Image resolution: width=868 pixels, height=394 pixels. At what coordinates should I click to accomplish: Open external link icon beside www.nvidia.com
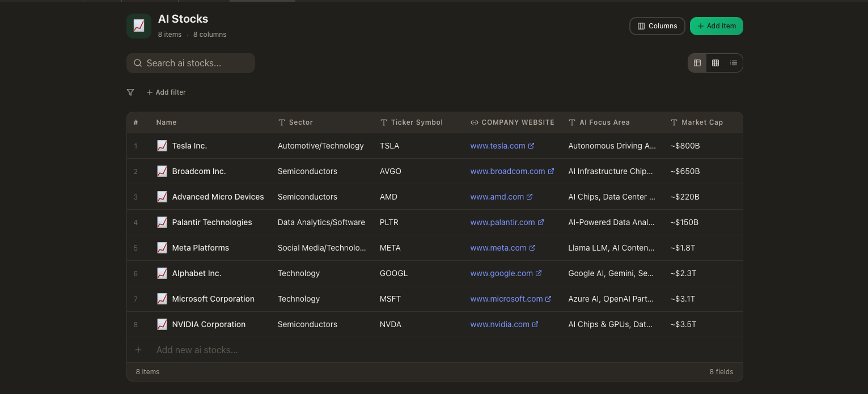(x=535, y=324)
